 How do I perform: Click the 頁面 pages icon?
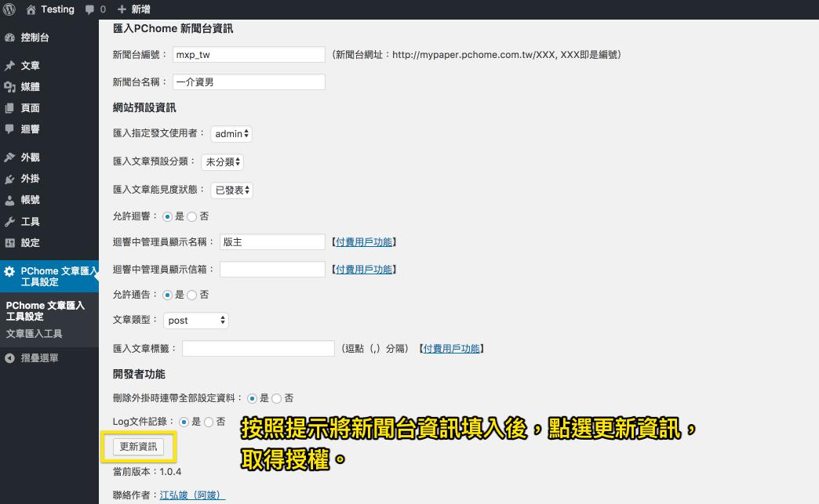(9, 108)
